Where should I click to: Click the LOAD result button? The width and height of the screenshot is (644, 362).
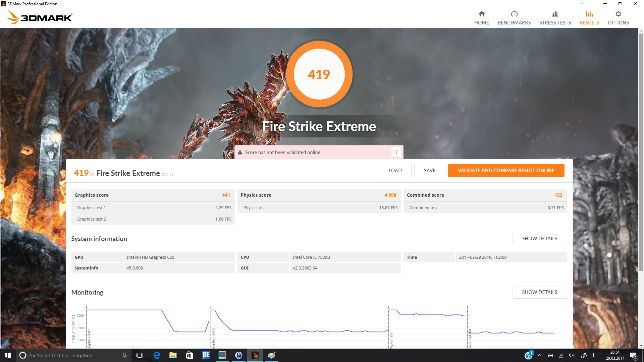click(x=395, y=170)
